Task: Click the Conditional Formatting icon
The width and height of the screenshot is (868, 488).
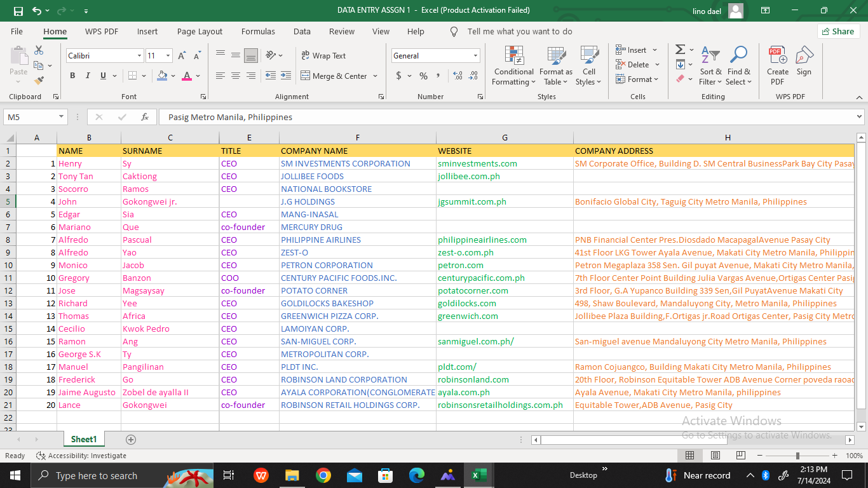Action: [x=514, y=56]
